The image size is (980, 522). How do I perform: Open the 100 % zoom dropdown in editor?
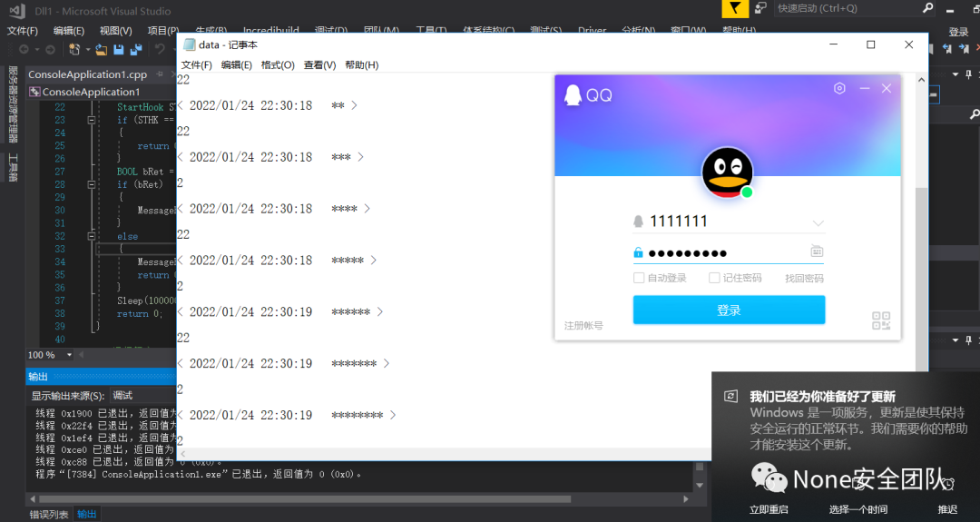coord(69,354)
